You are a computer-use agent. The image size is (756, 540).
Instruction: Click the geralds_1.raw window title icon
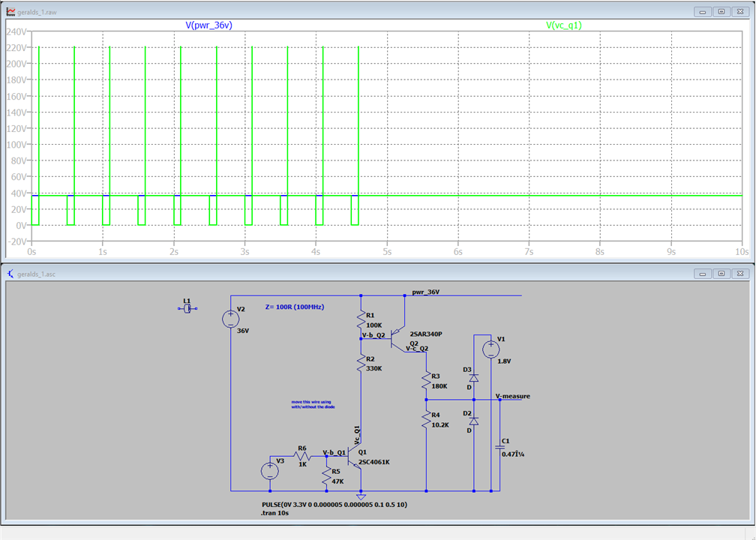(x=10, y=11)
